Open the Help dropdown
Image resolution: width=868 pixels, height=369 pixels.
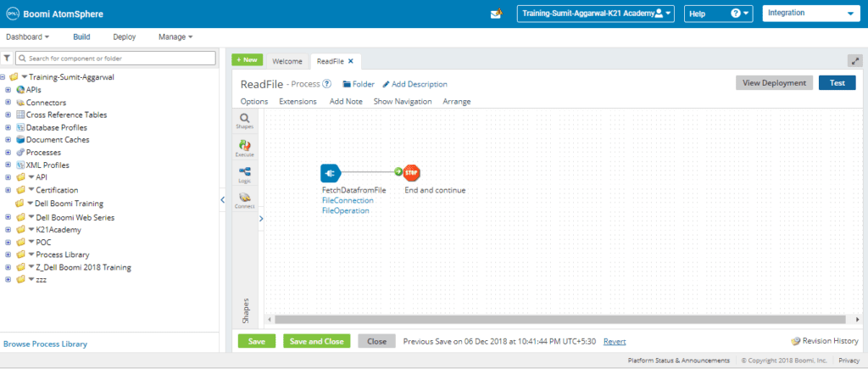point(718,14)
